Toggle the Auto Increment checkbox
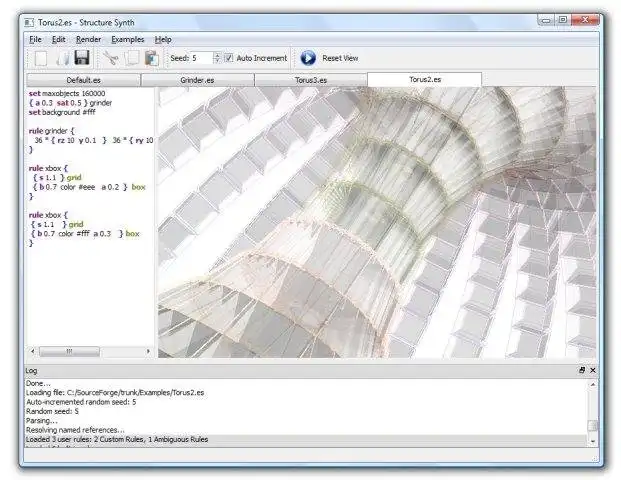Image resolution: width=621 pixels, height=480 pixels. point(229,58)
